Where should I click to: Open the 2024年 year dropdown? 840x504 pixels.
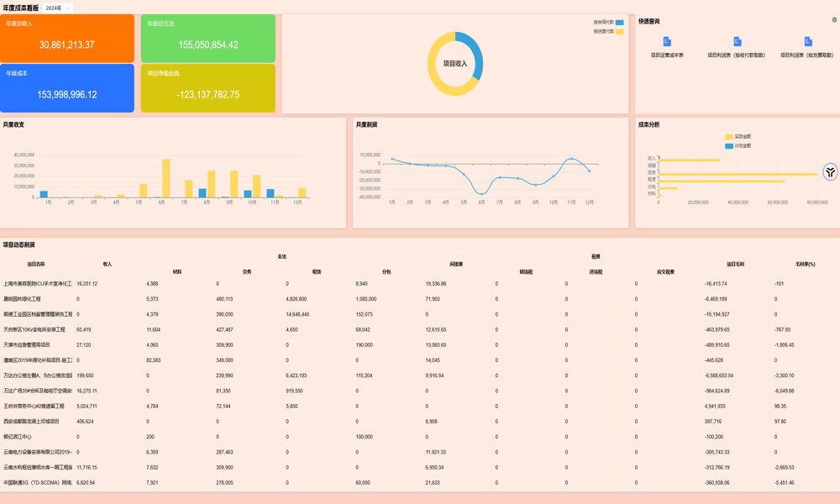[x=57, y=8]
